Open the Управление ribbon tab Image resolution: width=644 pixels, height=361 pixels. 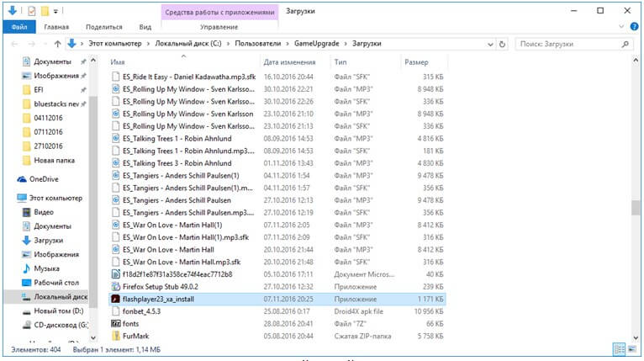[x=218, y=27]
